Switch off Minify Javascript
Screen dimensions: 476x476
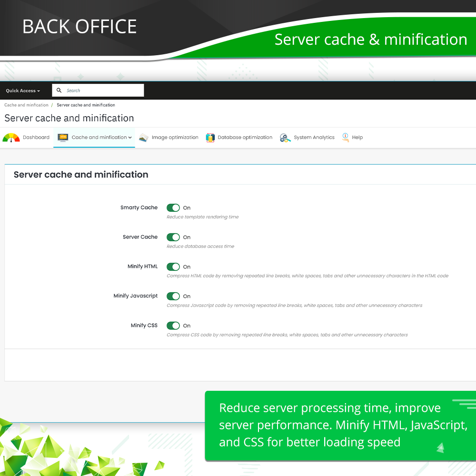[173, 296]
